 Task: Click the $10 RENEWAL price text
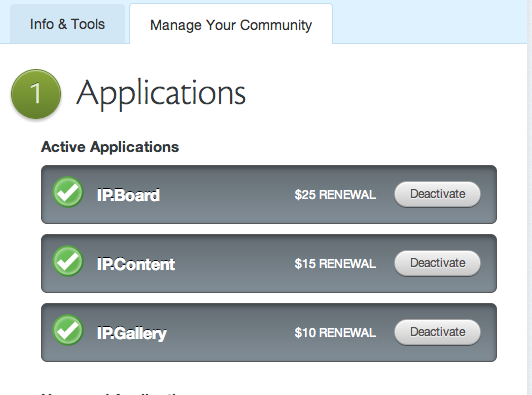click(x=335, y=333)
